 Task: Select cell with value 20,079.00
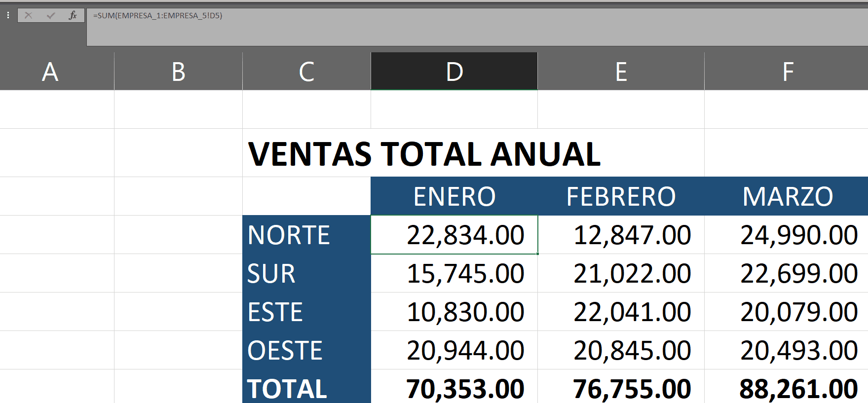tap(787, 312)
